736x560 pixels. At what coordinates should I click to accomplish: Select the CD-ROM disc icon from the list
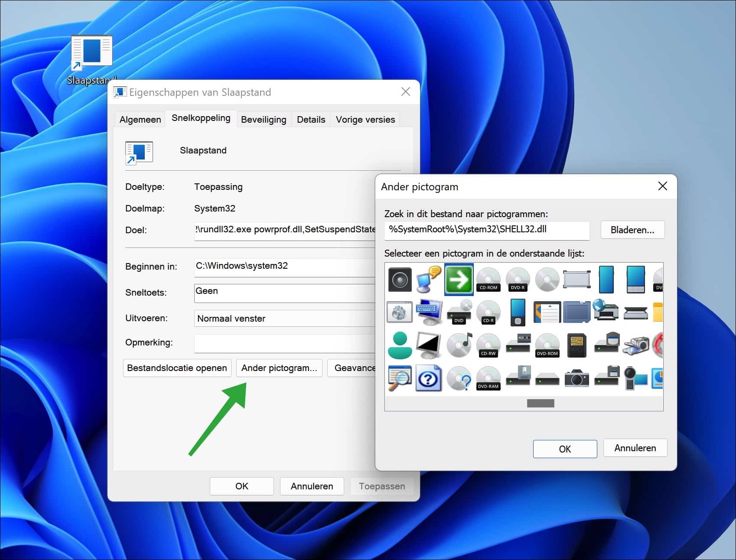[x=488, y=280]
